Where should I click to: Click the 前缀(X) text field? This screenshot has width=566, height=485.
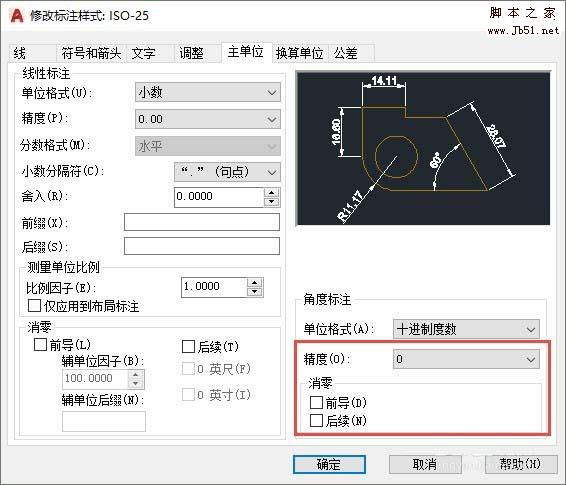pyautogui.click(x=202, y=222)
